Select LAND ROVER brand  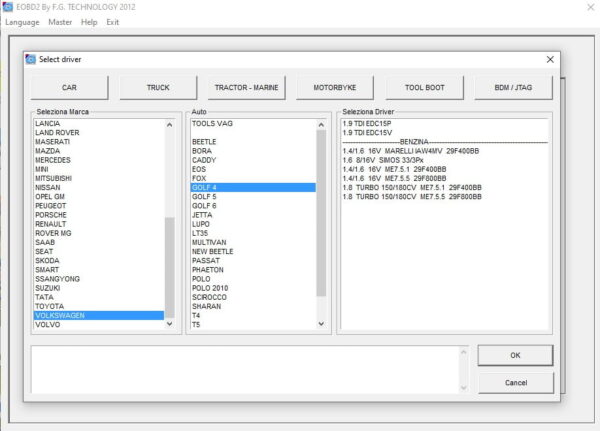[x=99, y=133]
